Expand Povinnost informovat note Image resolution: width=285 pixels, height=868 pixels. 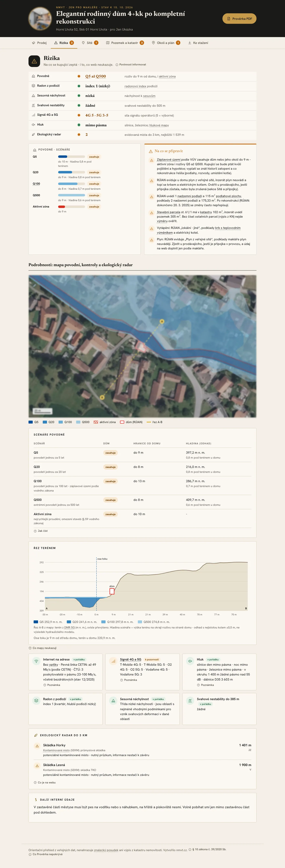(x=131, y=65)
